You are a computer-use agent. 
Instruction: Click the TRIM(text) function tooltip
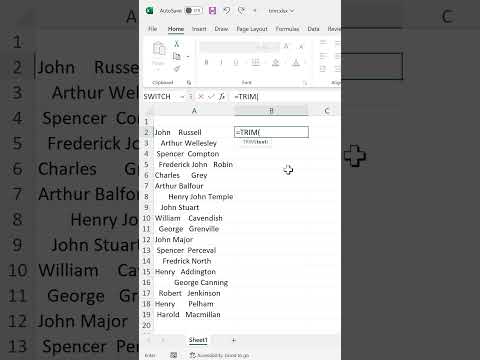coord(255,142)
